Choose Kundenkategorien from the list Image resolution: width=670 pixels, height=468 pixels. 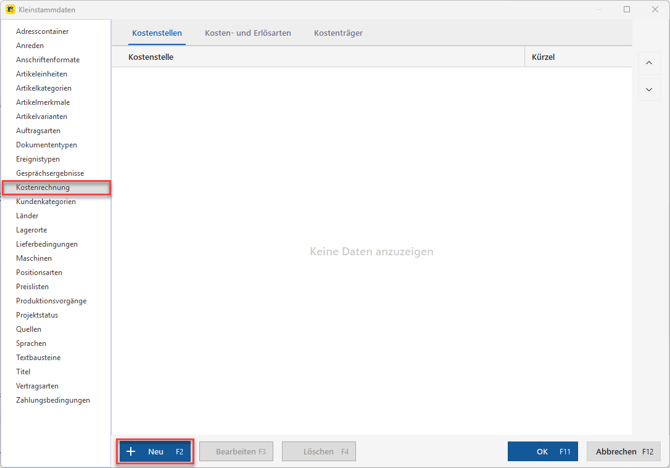46,201
